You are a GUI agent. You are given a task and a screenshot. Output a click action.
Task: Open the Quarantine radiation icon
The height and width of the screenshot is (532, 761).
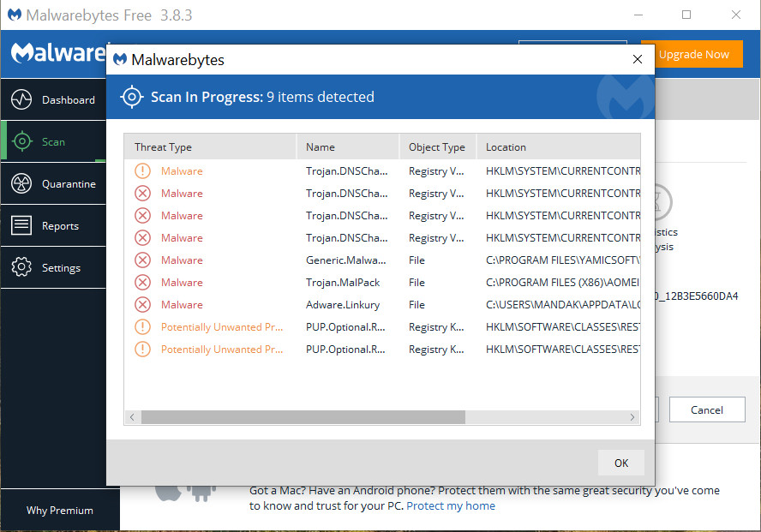[21, 183]
